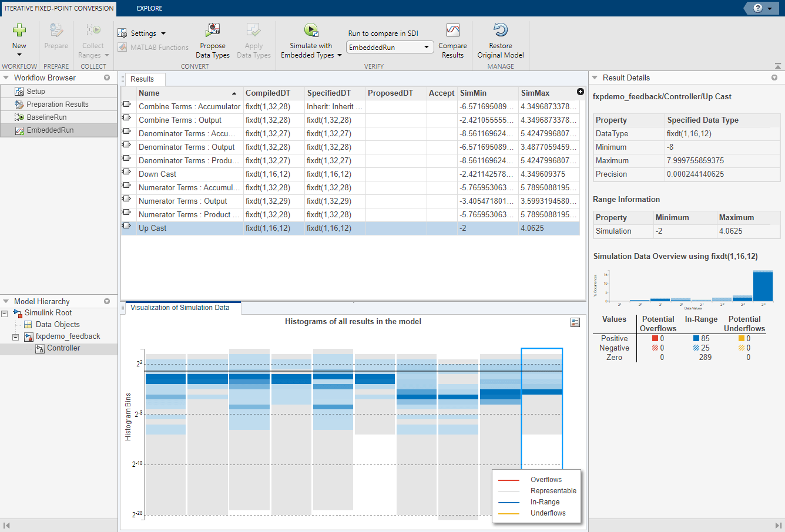Click the New workflow icon
The width and height of the screenshot is (785, 532).
(x=19, y=31)
